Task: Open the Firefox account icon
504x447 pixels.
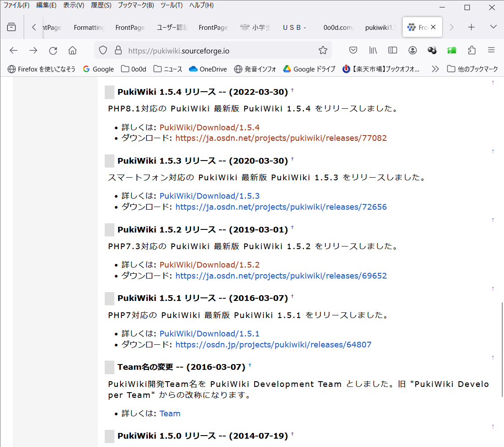Action: (x=412, y=50)
